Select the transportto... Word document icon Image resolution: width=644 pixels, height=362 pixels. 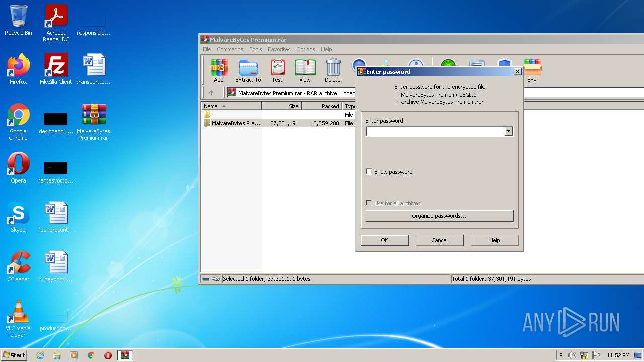coord(94,70)
